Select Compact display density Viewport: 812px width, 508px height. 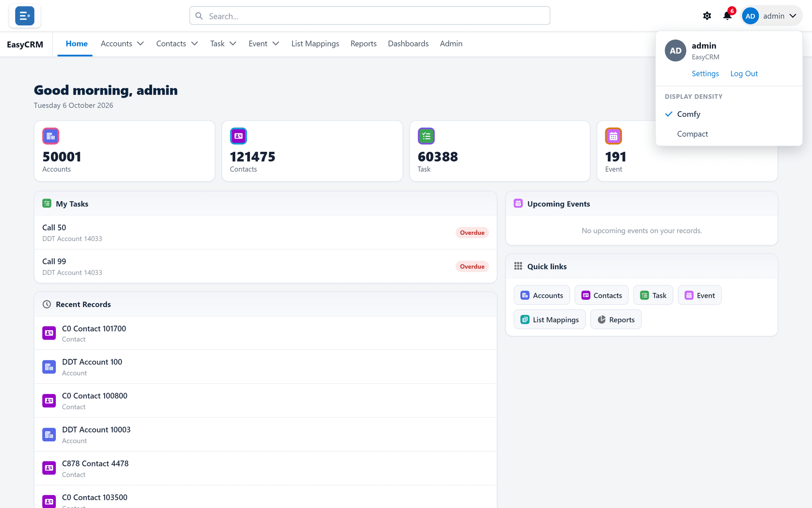(x=729, y=134)
